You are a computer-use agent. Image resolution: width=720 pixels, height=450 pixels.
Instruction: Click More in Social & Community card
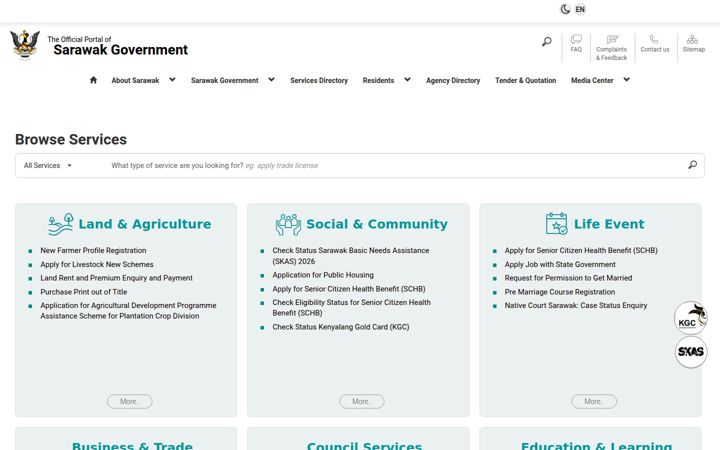point(362,401)
